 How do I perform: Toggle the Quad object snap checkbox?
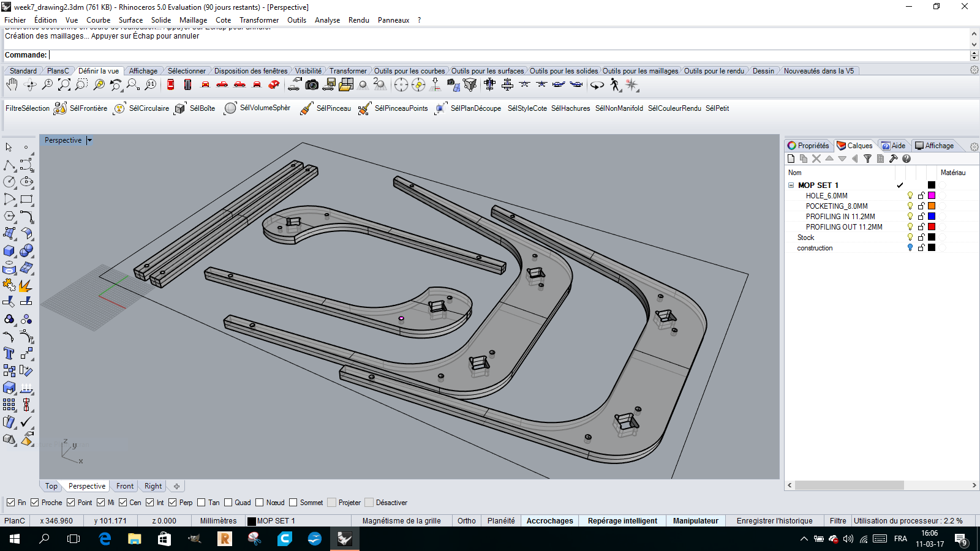click(x=228, y=503)
